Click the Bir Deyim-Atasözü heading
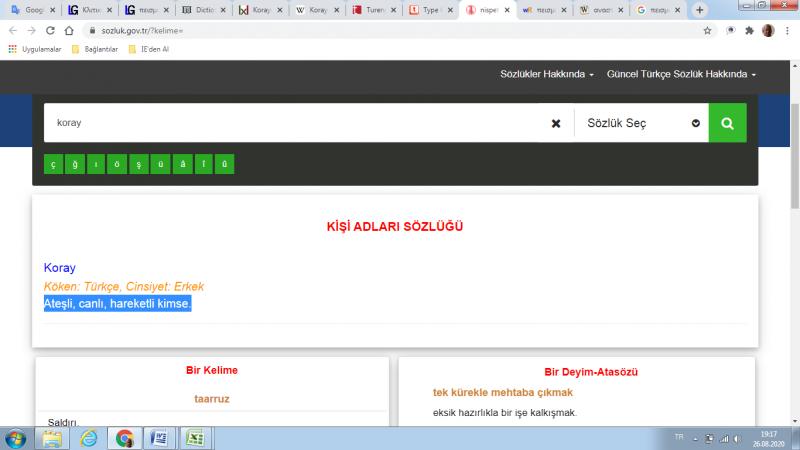This screenshot has width=800, height=450. pyautogui.click(x=591, y=372)
